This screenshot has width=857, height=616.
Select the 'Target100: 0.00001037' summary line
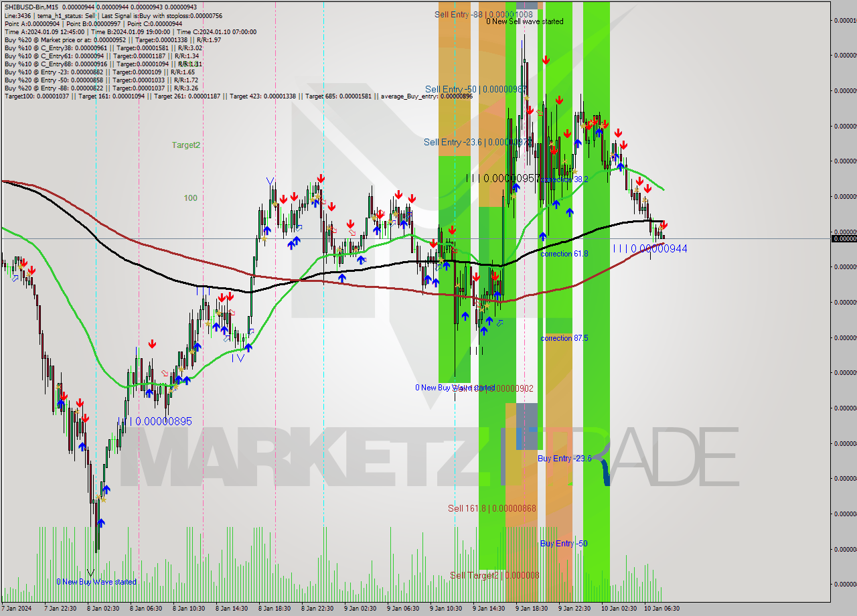tap(238, 96)
